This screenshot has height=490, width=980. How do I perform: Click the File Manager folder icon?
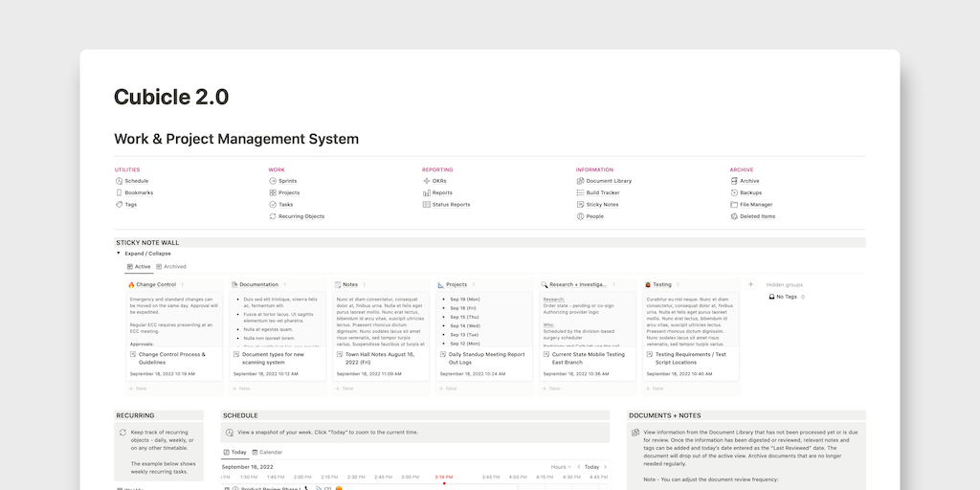pyautogui.click(x=734, y=205)
